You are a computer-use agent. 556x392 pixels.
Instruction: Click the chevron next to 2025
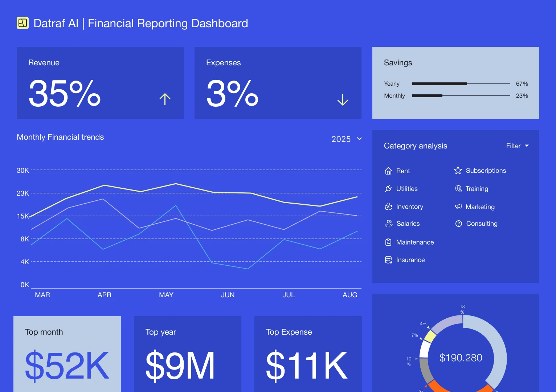[x=359, y=139]
